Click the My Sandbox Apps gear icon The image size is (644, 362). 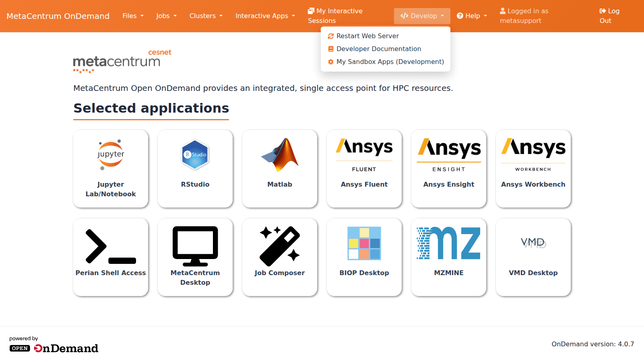click(x=331, y=62)
